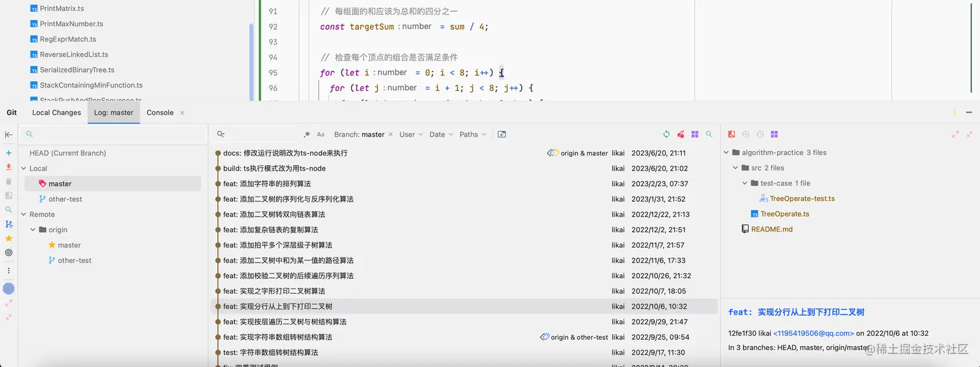The image size is (980, 367).
Task: Toggle the Aa match case option
Action: [321, 134]
